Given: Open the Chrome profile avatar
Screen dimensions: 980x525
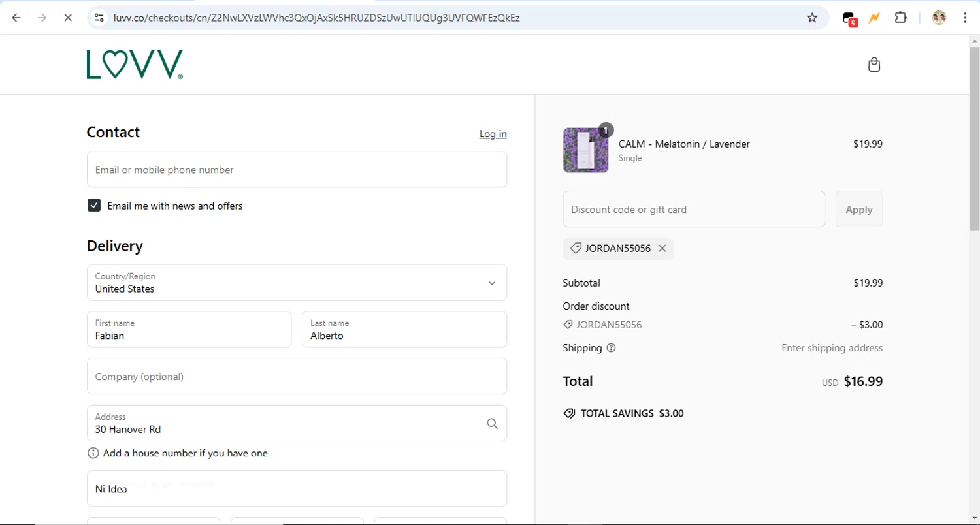Looking at the screenshot, I should coord(939,18).
